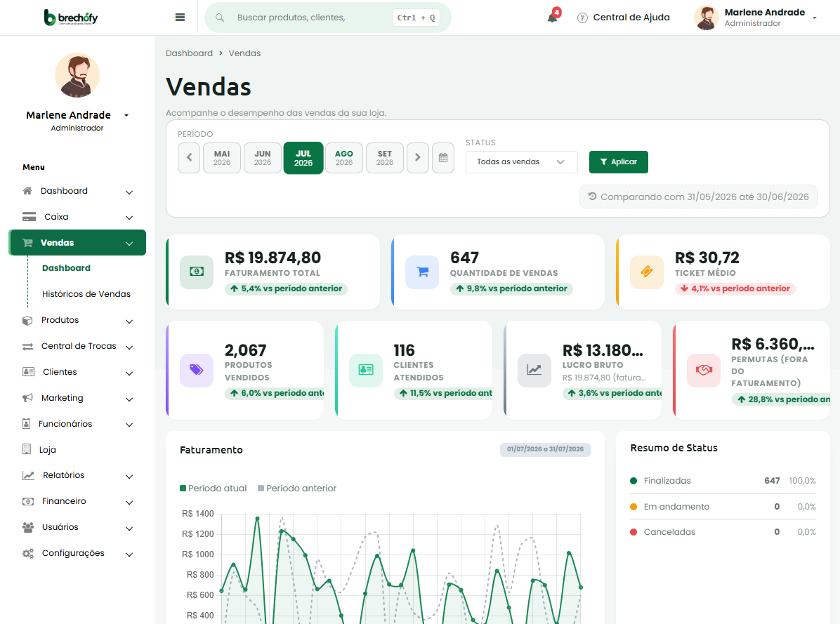The image size is (840, 624).
Task: Click the Aplicar filter button
Action: pos(619,161)
